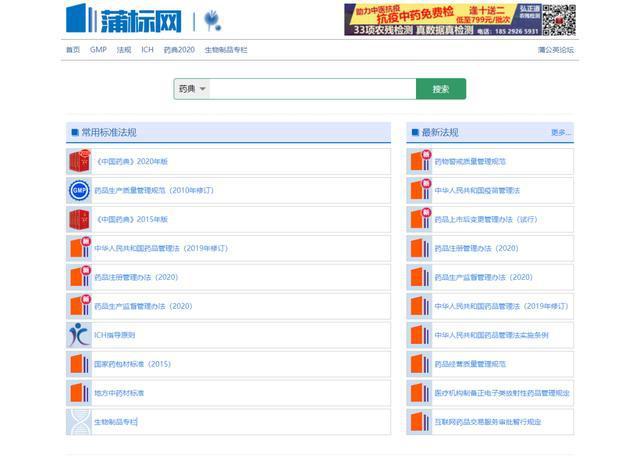Click the red book icon for 《中国药典》2020年版
640x457 pixels.
[79, 161]
